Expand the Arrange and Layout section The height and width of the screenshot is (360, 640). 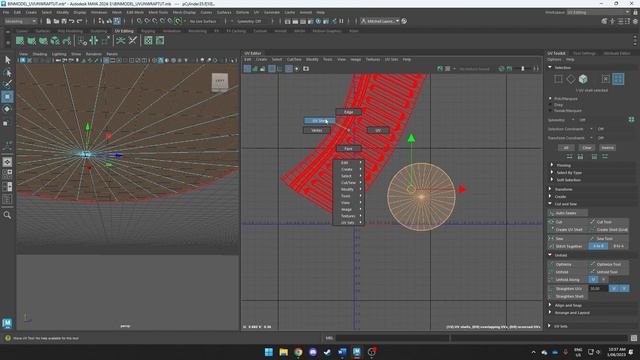click(550, 313)
